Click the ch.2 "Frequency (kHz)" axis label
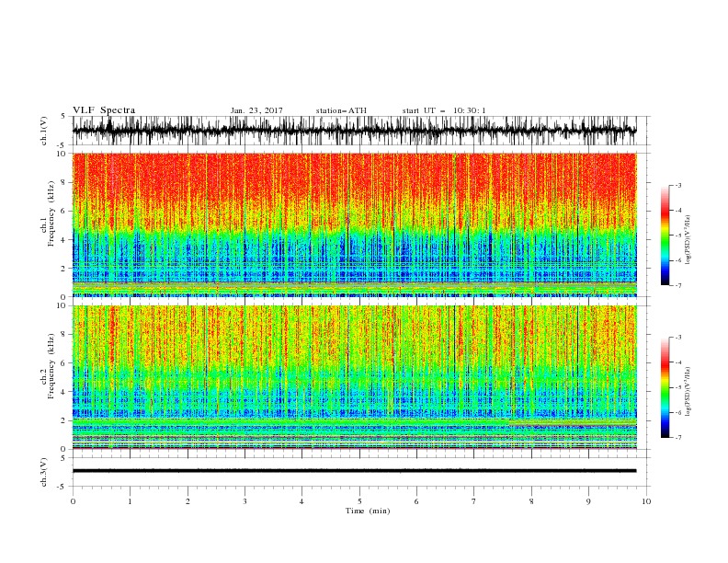728x563 pixels. (x=51, y=366)
